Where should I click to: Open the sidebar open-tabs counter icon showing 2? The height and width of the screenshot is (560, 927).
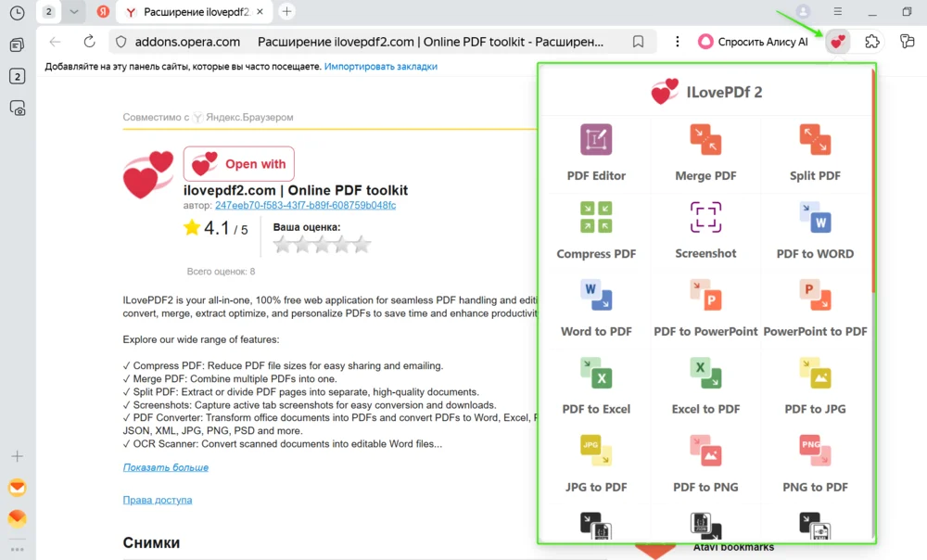(x=17, y=76)
